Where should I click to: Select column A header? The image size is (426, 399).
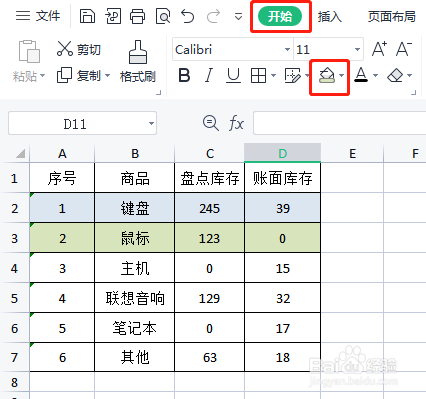62,154
